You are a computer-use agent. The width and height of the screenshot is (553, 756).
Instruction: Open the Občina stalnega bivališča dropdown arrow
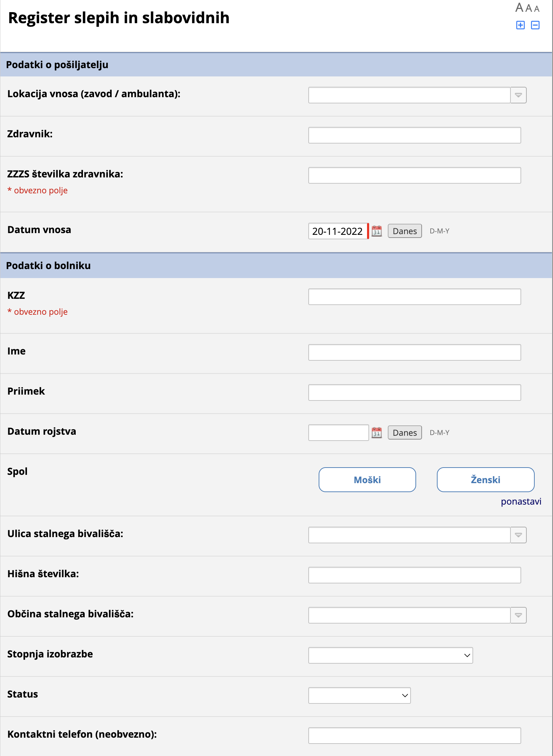click(518, 615)
